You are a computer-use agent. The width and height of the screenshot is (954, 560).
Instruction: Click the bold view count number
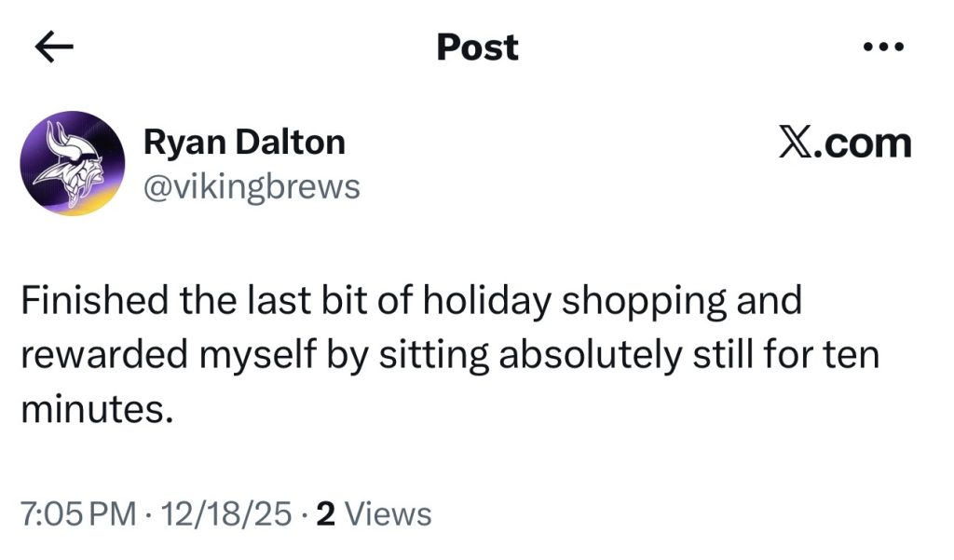point(326,513)
